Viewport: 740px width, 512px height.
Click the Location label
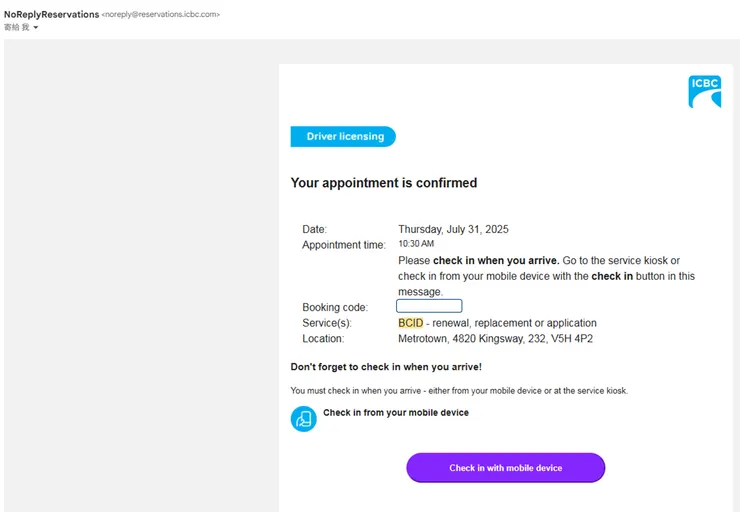[323, 339]
